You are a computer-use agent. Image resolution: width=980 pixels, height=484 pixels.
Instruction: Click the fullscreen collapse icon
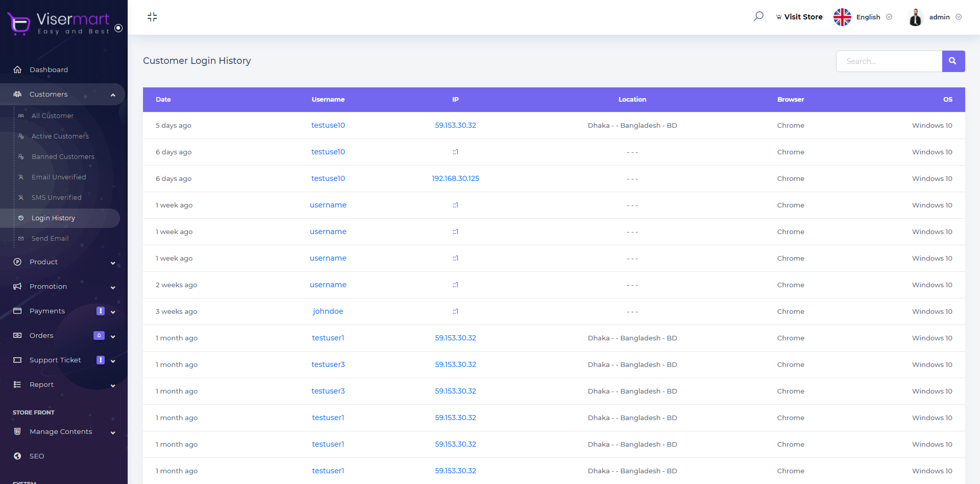152,17
